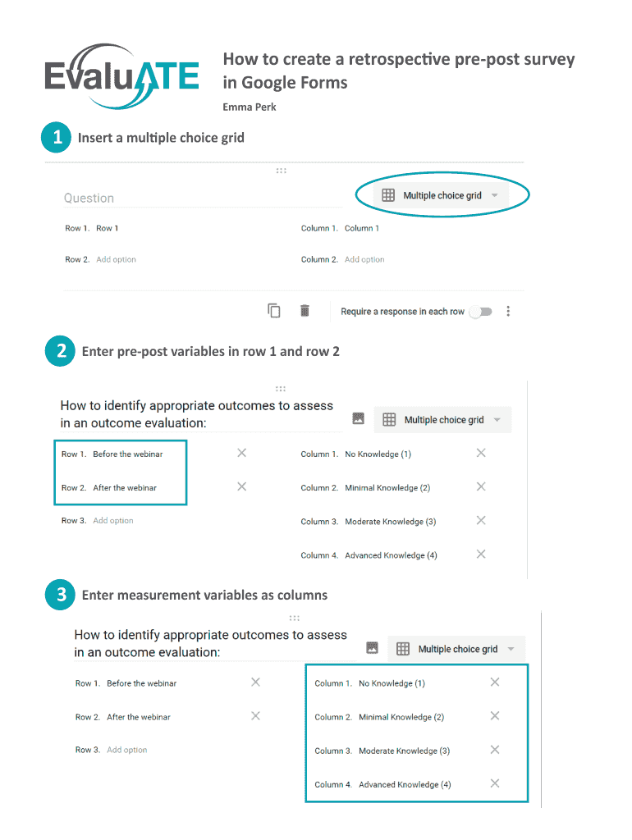This screenshot has width=632, height=840.
Task: Remove 'Before the webinar' row in step 2
Action: point(241,453)
